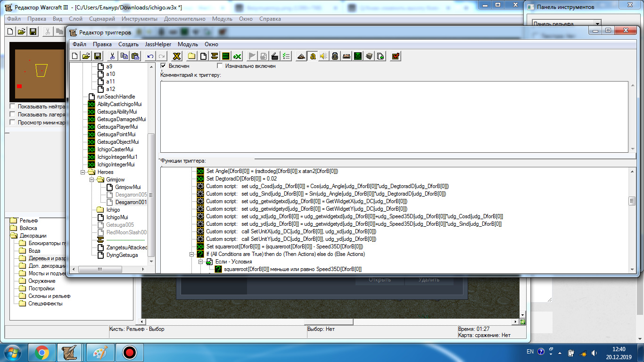The height and width of the screenshot is (362, 644).
Task: Collapse the If/Then/Else action node
Action: tap(192, 254)
